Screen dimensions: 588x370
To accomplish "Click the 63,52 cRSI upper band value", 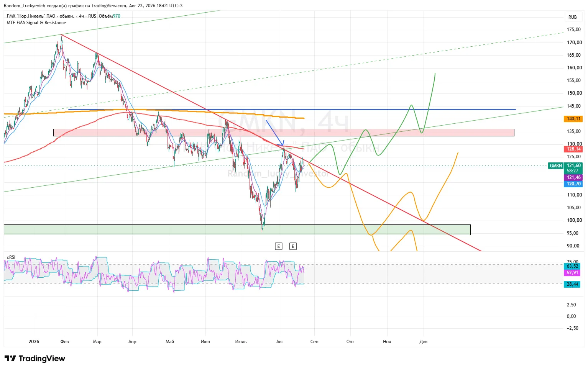I will pos(572,266).
